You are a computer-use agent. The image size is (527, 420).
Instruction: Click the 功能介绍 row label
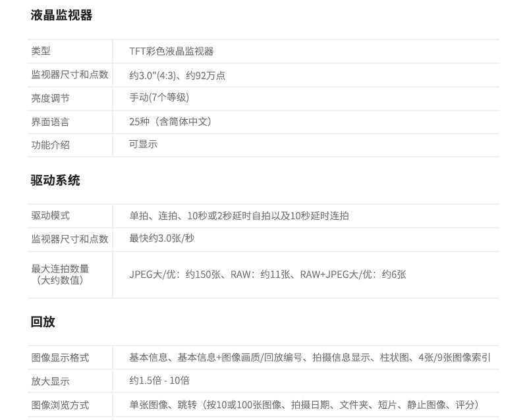pos(50,145)
